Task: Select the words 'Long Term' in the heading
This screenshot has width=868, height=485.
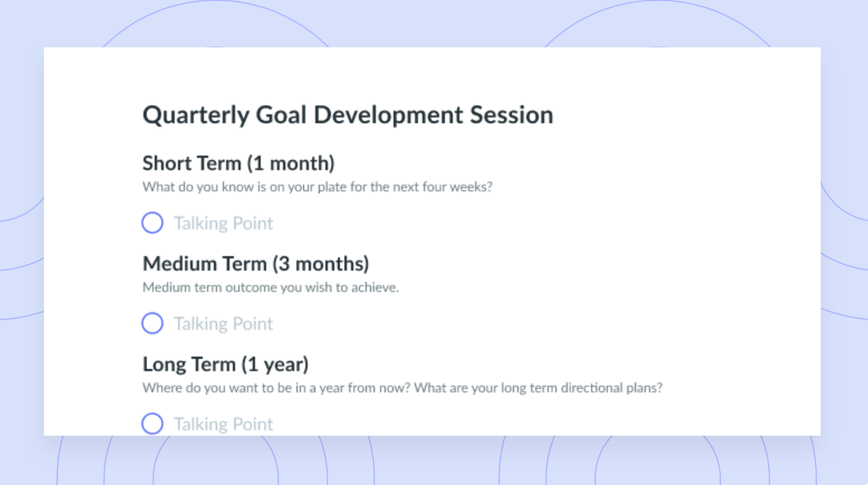Action: 189,364
